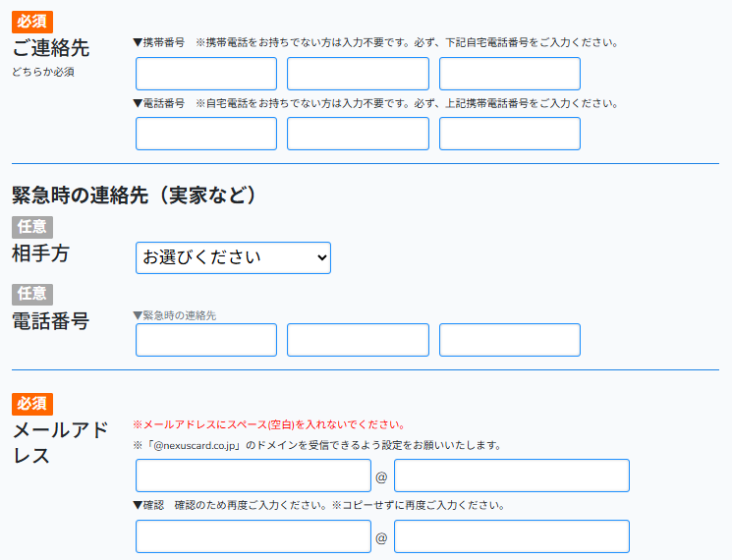The width and height of the screenshot is (732, 560).
Task: Click the email username field before @
Action: 253,476
